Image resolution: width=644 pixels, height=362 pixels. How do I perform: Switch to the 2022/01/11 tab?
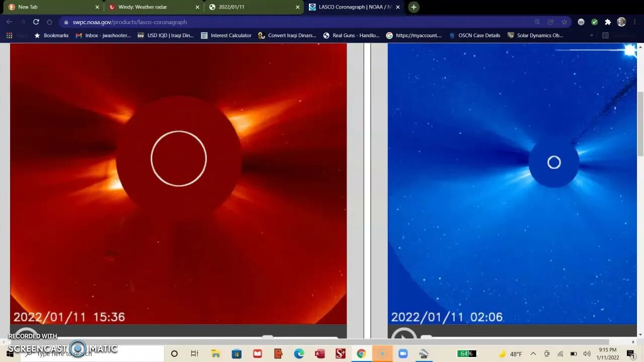click(x=255, y=7)
